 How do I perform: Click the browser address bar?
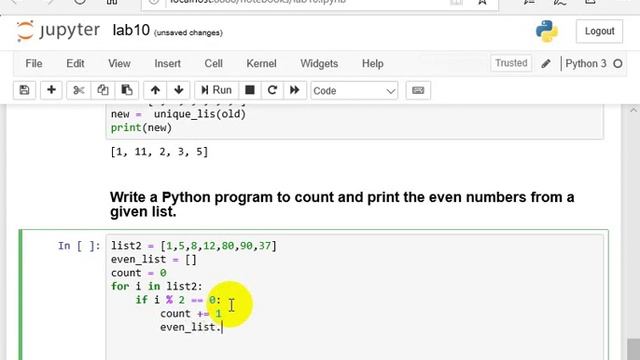point(320,2)
